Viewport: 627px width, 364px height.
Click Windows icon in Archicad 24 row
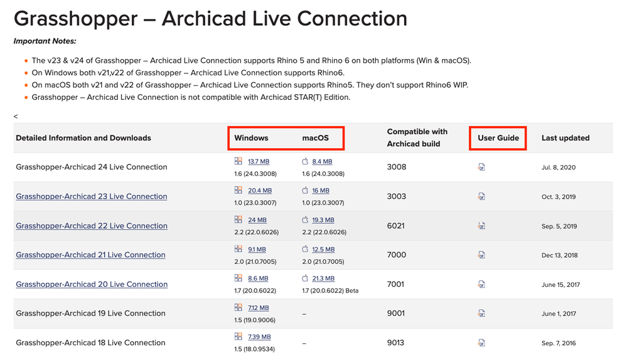click(x=238, y=161)
